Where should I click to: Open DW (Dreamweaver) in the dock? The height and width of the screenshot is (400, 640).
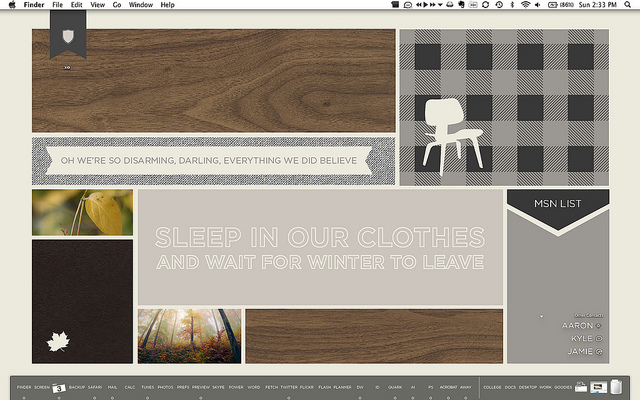tap(360, 387)
